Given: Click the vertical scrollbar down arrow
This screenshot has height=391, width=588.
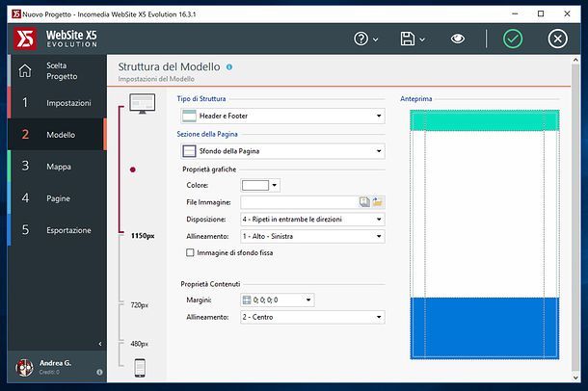Looking at the screenshot, I should (576, 378).
